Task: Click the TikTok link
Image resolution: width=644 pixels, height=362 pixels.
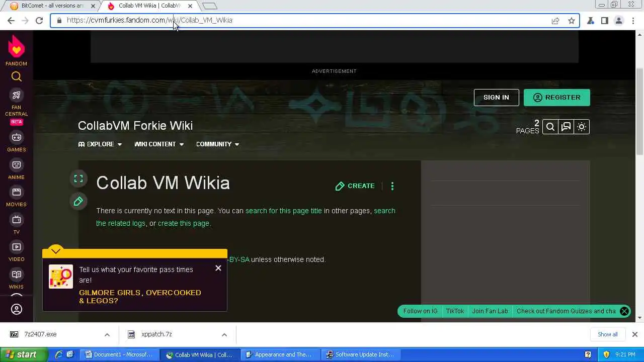Action: click(x=455, y=311)
